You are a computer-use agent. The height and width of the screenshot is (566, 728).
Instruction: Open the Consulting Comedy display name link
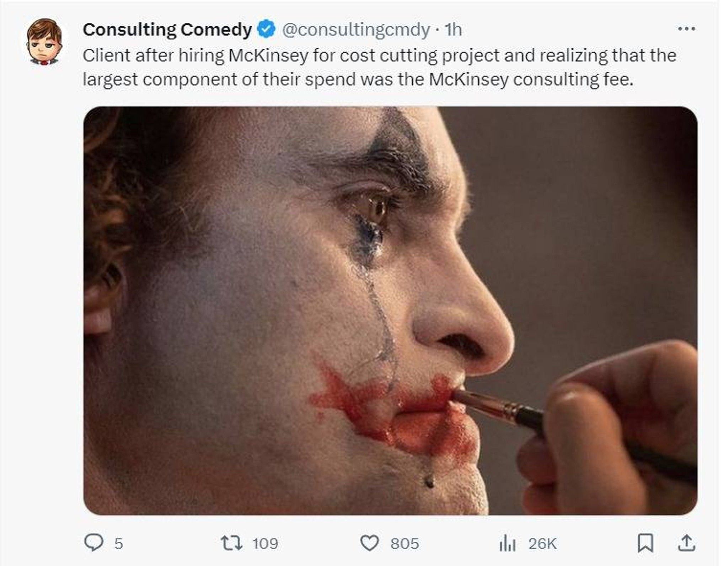coord(167,29)
